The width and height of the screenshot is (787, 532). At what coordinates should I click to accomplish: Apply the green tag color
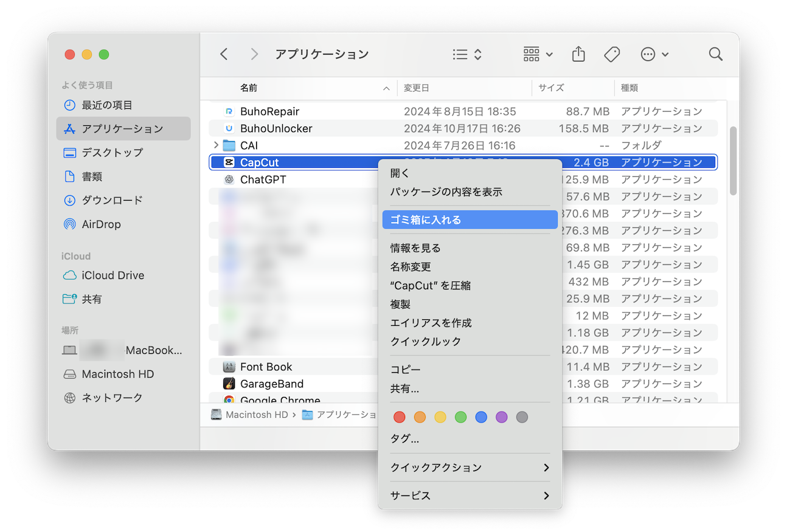coord(460,417)
